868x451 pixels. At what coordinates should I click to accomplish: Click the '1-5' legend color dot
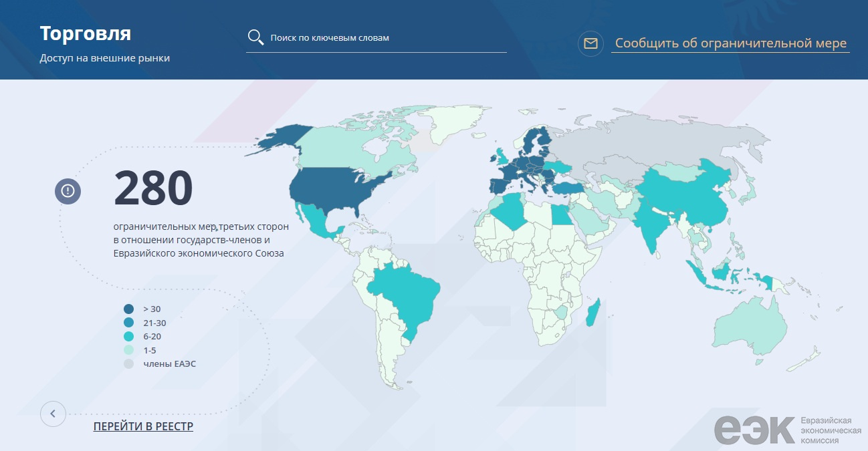tap(128, 350)
